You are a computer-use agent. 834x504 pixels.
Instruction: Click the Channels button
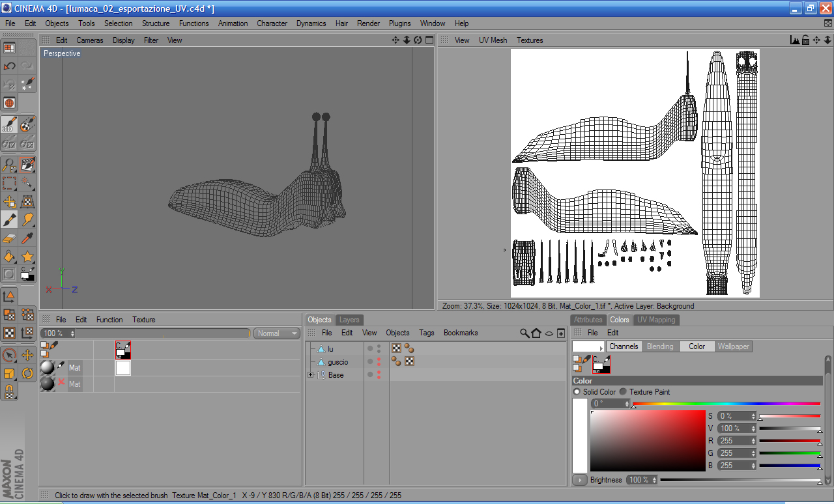(623, 346)
